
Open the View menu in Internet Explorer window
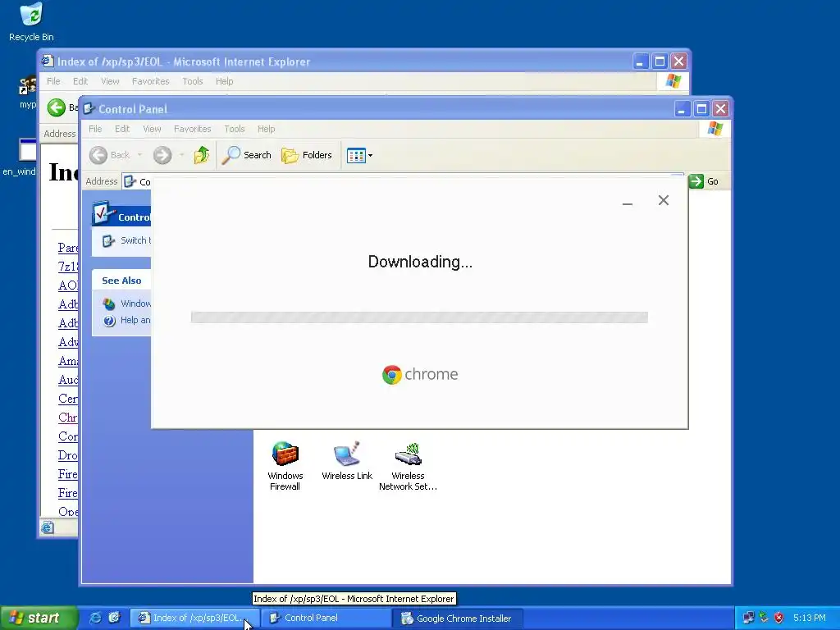pyautogui.click(x=111, y=81)
